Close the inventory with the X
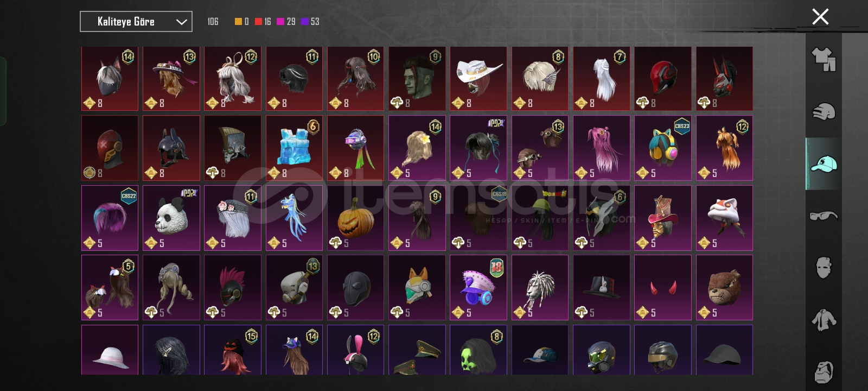 pos(820,17)
